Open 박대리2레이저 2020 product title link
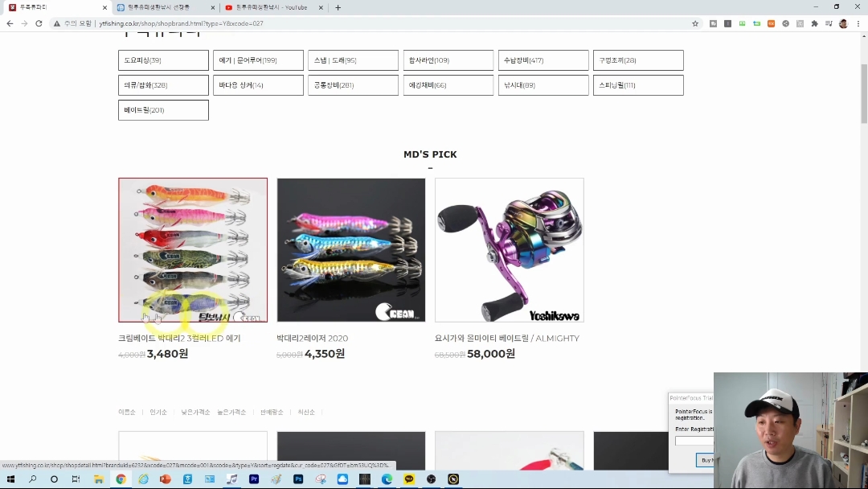This screenshot has width=868, height=489. coord(312,339)
